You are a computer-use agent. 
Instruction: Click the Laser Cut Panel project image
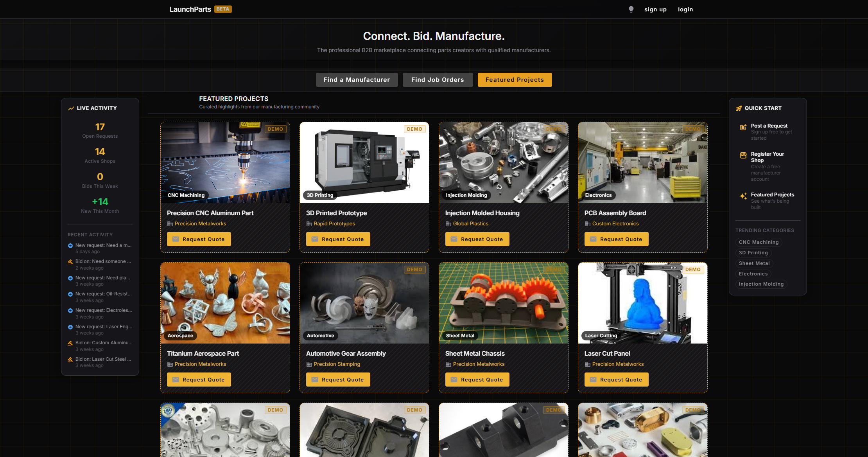[642, 303]
